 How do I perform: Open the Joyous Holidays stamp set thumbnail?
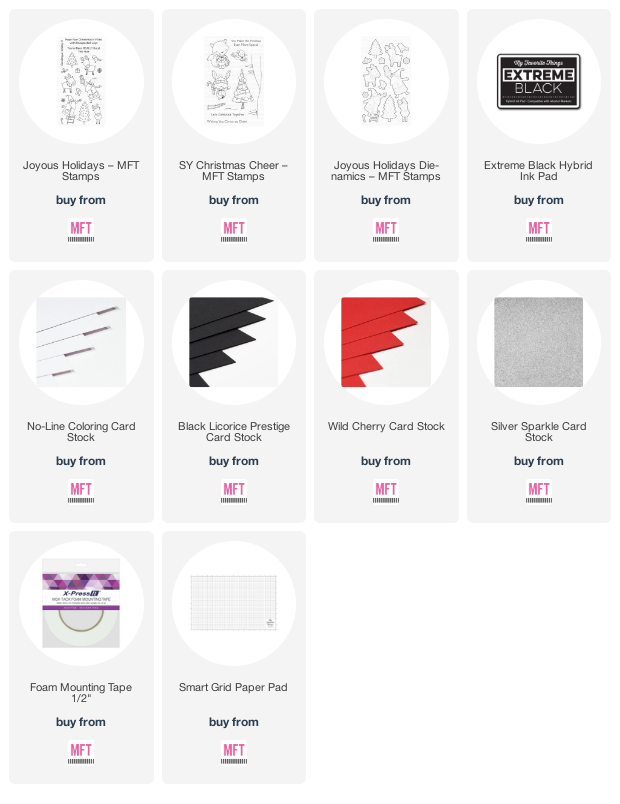81,82
